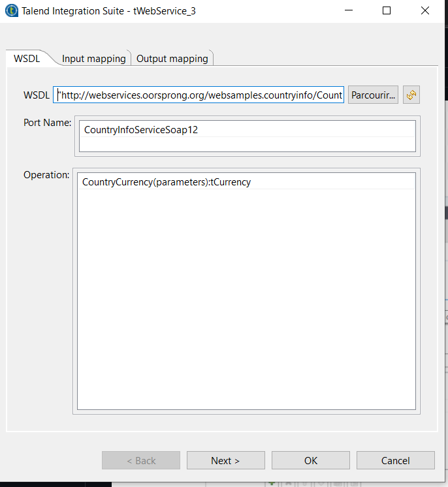The height and width of the screenshot is (487, 448).
Task: Select the CountryCurrency(parameters):tCurrency operation
Action: coord(247,182)
